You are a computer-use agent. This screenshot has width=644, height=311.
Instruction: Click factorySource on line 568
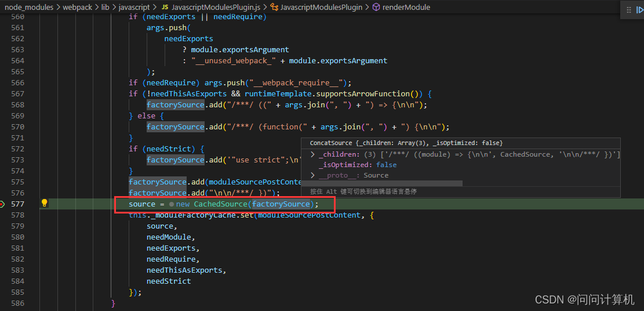(x=176, y=105)
